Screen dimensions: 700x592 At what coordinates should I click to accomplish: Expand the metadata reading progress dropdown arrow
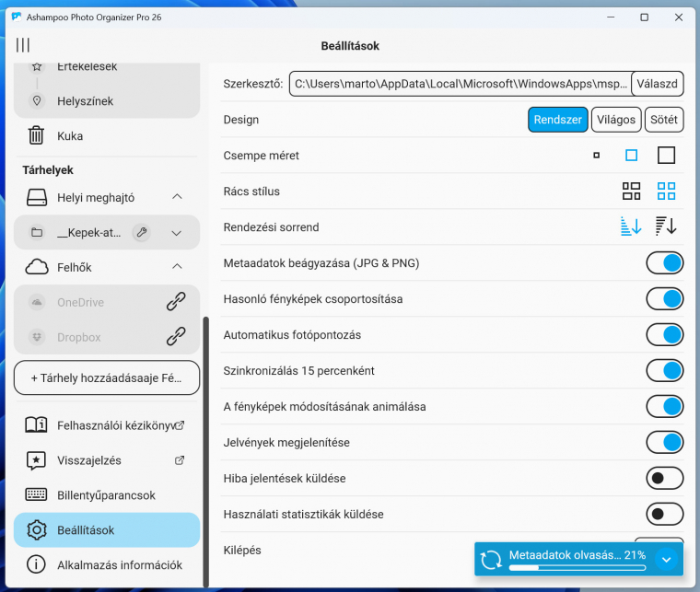click(x=667, y=558)
